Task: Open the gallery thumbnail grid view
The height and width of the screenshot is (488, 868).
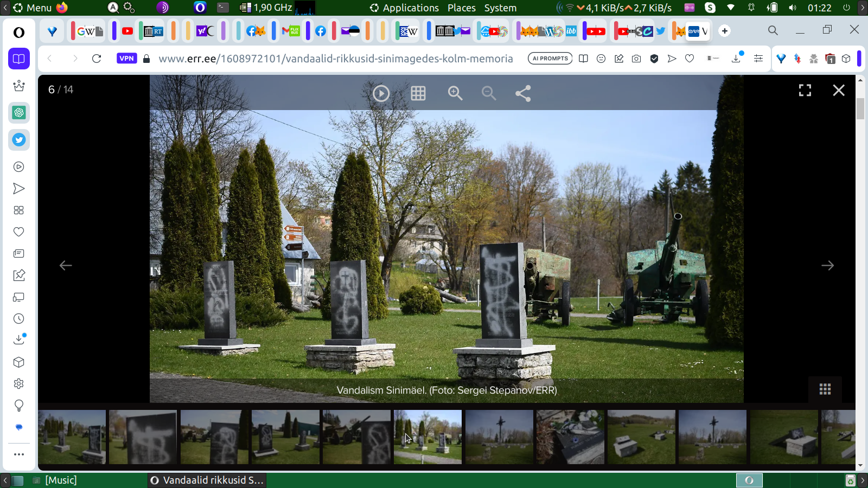Action: [418, 94]
